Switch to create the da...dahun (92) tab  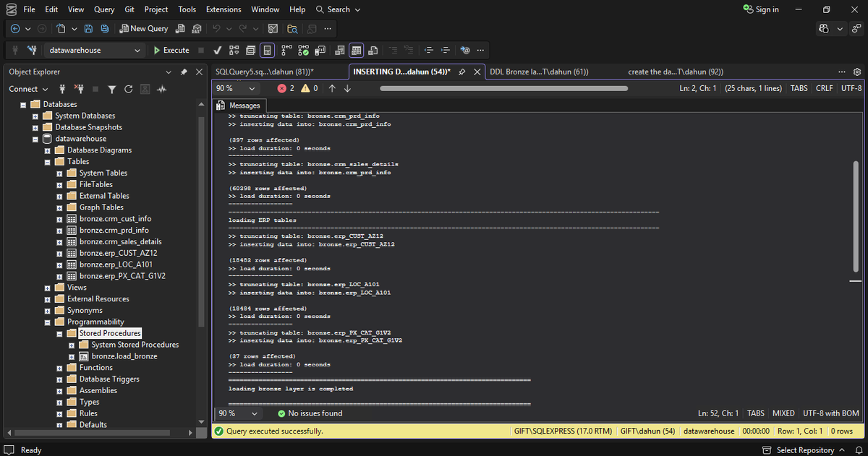676,72
